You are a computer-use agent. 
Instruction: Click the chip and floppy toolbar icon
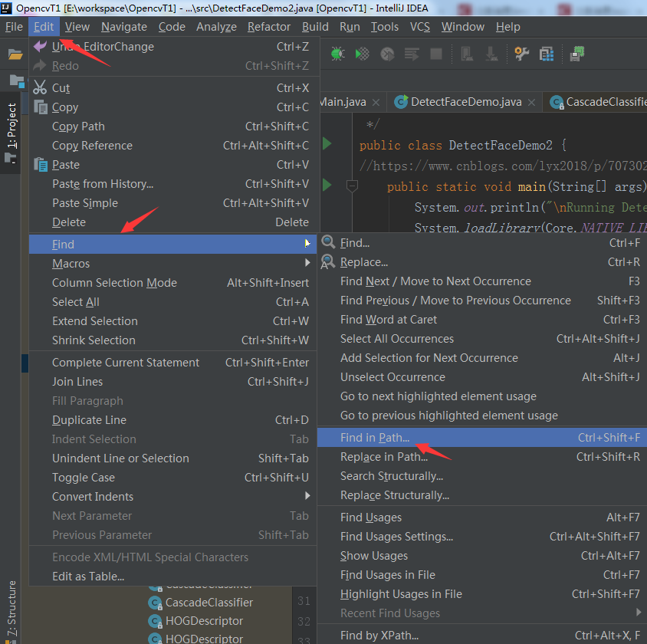(x=576, y=54)
